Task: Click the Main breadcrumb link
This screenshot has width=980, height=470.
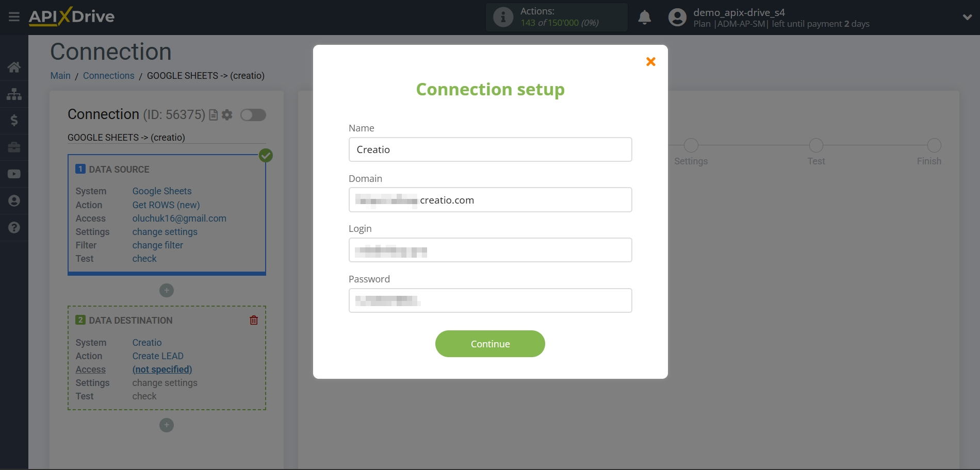Action: coord(60,76)
